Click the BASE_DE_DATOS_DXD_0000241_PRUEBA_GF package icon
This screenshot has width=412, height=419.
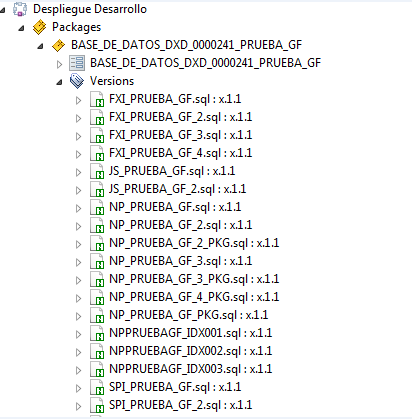click(58, 45)
